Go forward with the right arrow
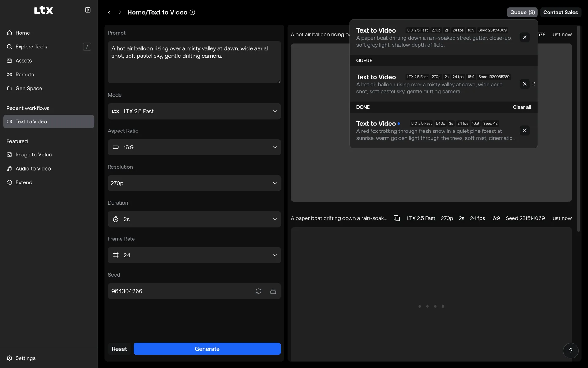588x368 pixels. (120, 12)
